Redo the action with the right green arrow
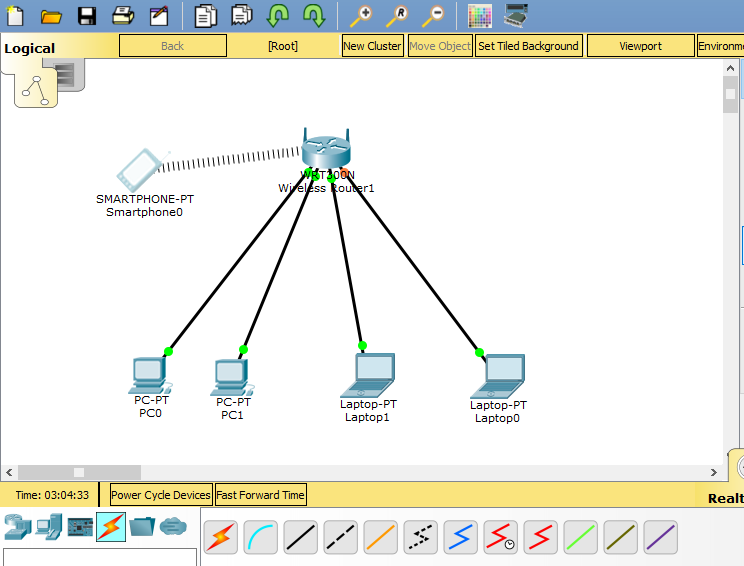 [x=314, y=16]
